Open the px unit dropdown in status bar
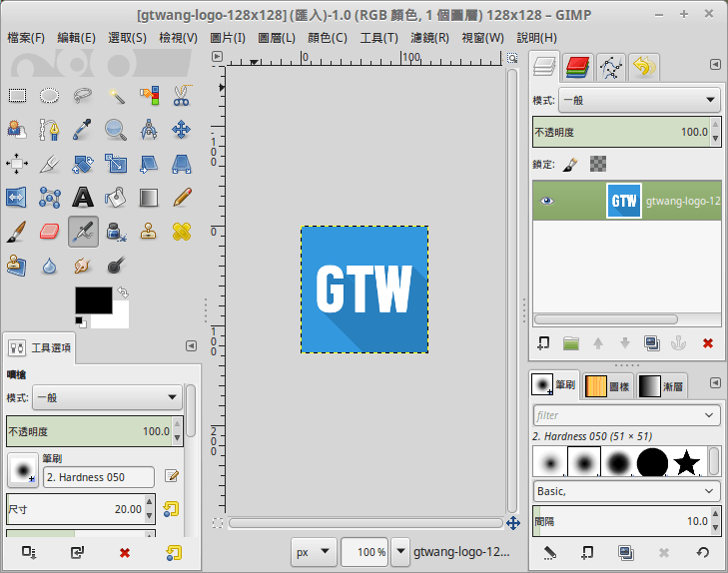The width and height of the screenshot is (728, 573). [x=314, y=552]
